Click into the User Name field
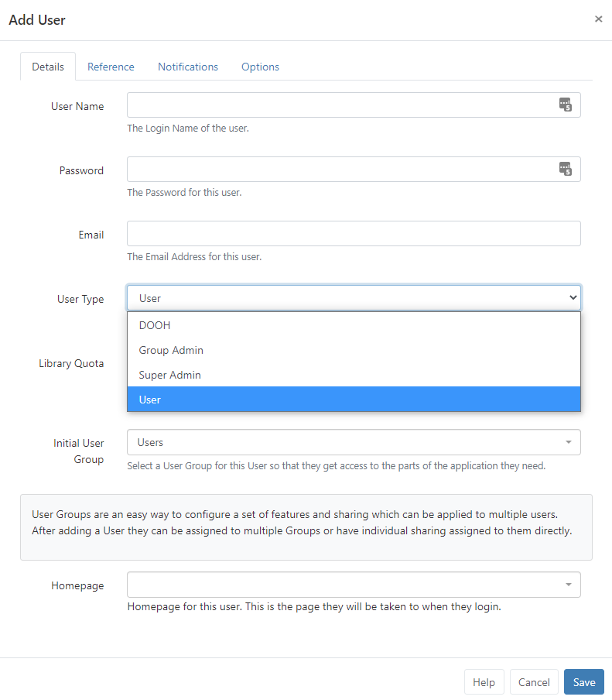Viewport: 612px width, 700px height. pos(340,105)
